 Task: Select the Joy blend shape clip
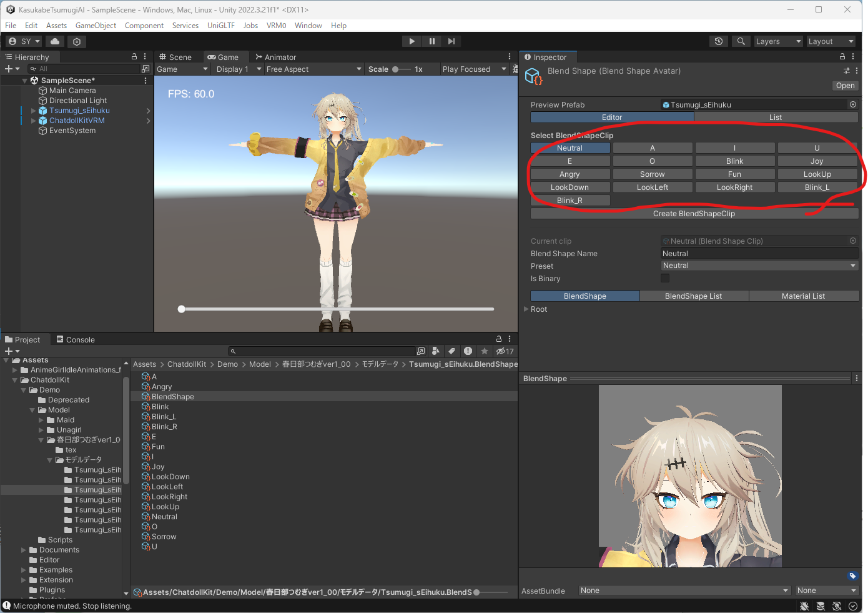coord(817,161)
